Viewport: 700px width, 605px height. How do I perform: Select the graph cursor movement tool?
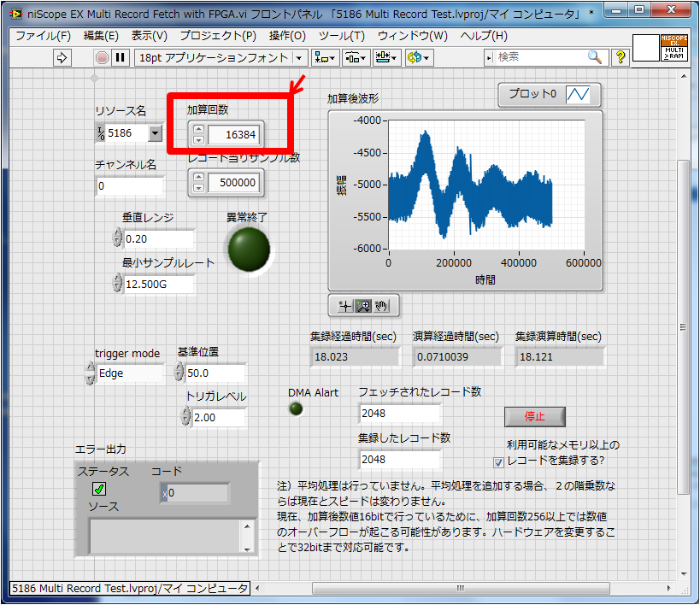[344, 306]
